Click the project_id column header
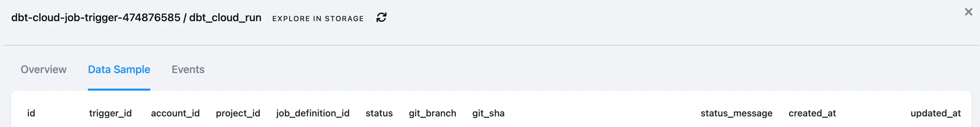Image resolution: width=980 pixels, height=127 pixels. coord(238,113)
